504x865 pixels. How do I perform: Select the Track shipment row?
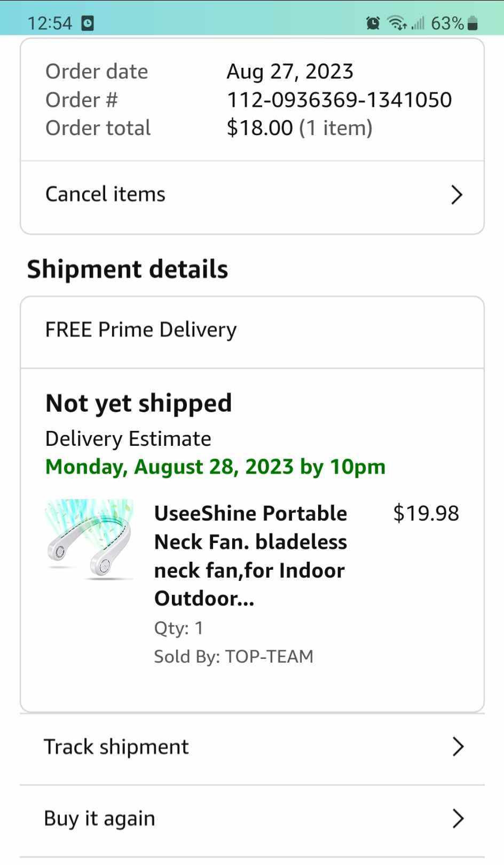pyautogui.click(x=252, y=749)
